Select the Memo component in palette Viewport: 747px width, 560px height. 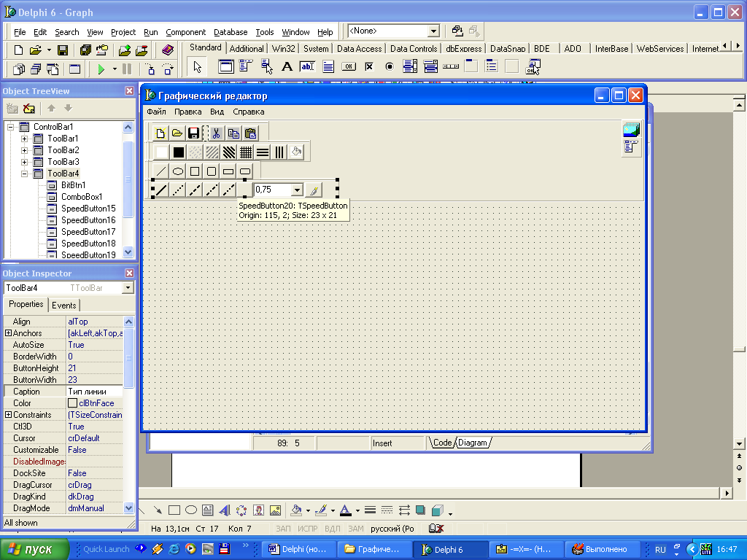[x=328, y=66]
